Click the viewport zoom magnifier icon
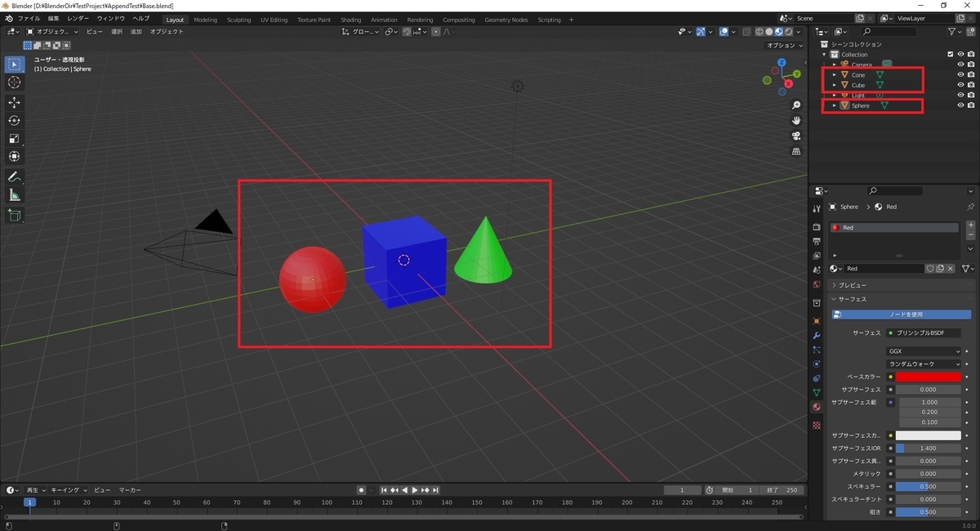 (796, 106)
